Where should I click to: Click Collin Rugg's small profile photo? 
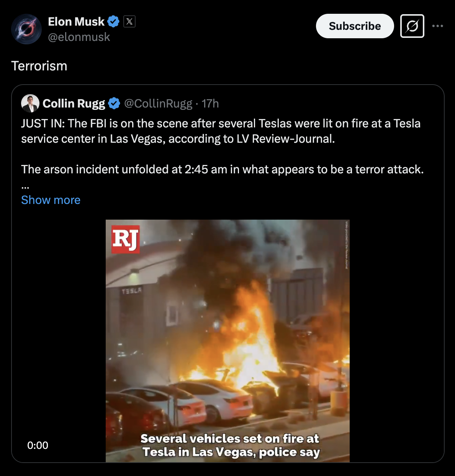point(30,103)
